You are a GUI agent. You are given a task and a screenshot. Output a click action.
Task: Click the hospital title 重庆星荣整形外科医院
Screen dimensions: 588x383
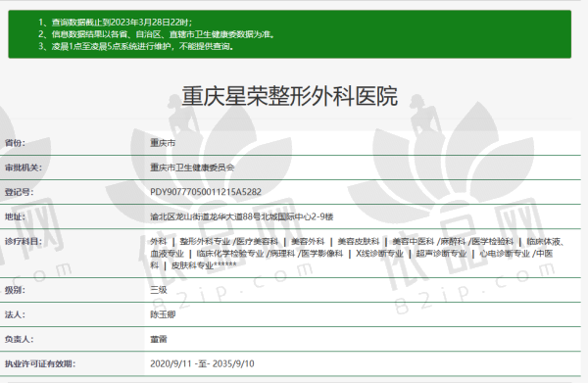point(289,96)
